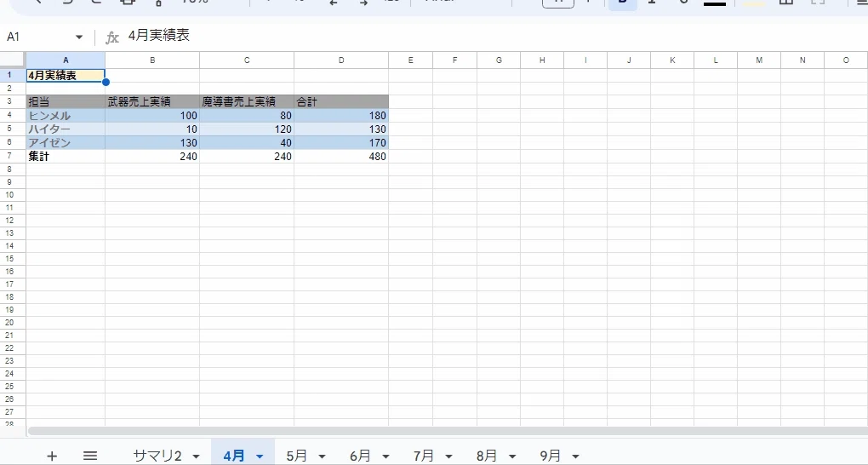This screenshot has width=868, height=465.
Task: Click the 武器売上実績 header cell
Action: (152, 101)
